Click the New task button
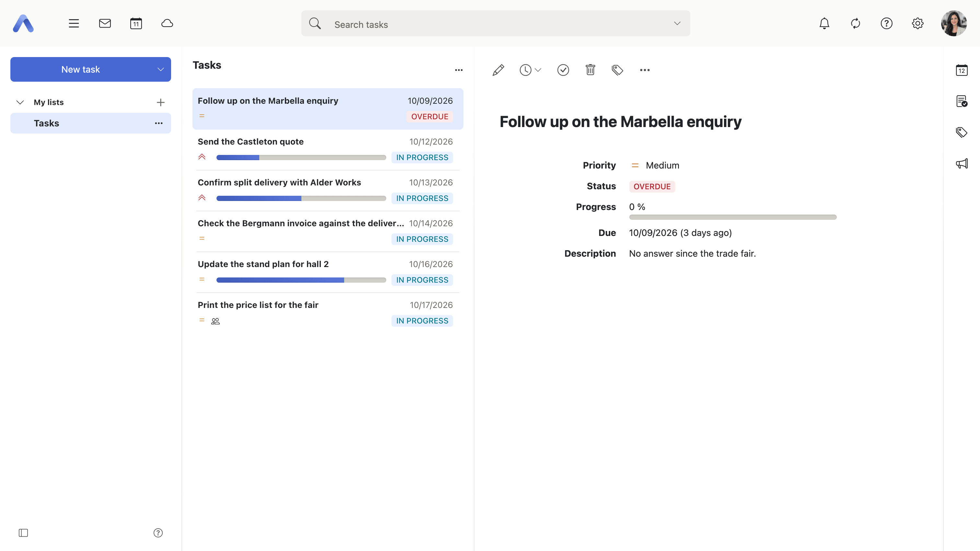Viewport: 980px width, 551px height. click(81, 69)
